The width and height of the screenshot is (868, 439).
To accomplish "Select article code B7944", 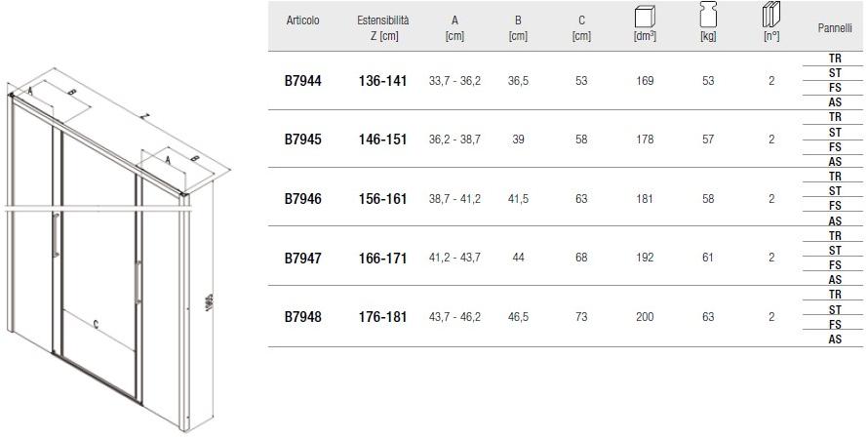I will pyautogui.click(x=302, y=81).
